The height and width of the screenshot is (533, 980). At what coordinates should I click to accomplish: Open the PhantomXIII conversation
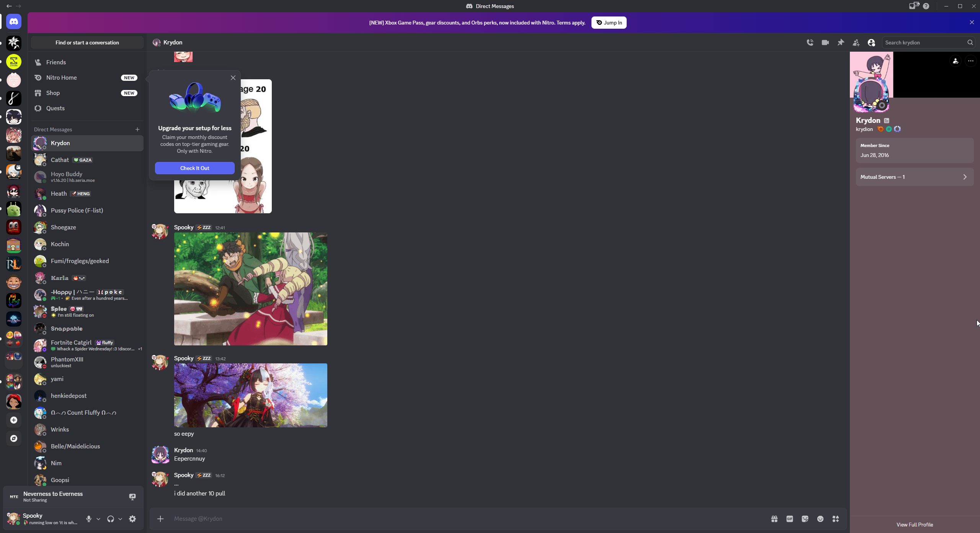coord(87,362)
